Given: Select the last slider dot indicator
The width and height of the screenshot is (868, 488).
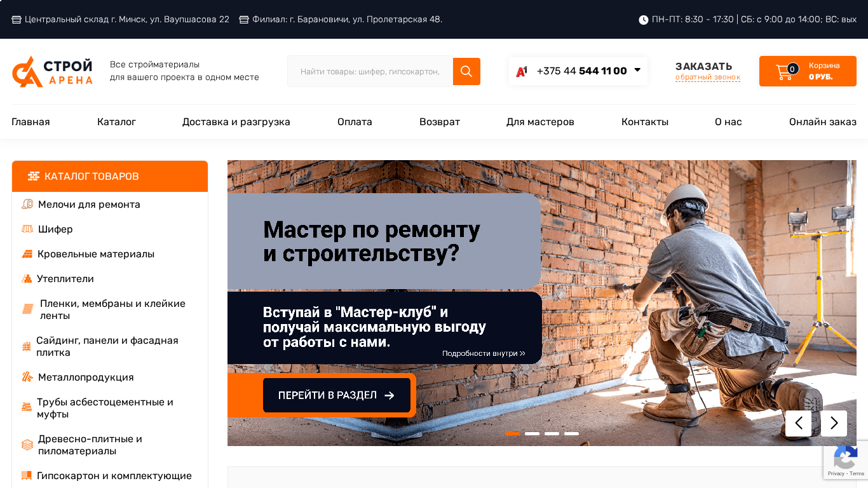Looking at the screenshot, I should pos(571,433).
